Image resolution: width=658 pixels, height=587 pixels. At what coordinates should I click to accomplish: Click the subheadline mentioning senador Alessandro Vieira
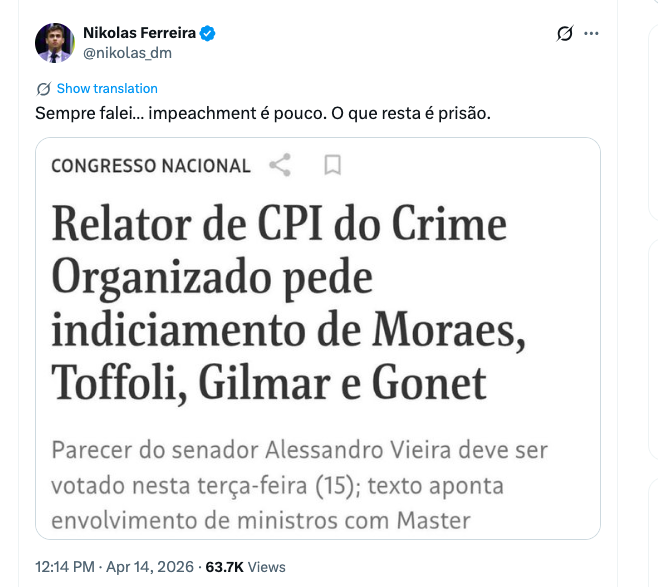(x=300, y=484)
